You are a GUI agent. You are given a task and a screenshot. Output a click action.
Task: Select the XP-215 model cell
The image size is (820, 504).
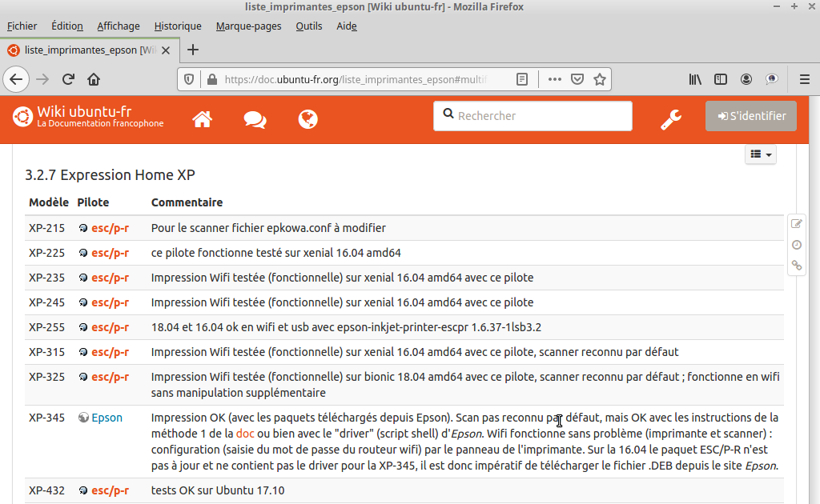click(x=47, y=228)
